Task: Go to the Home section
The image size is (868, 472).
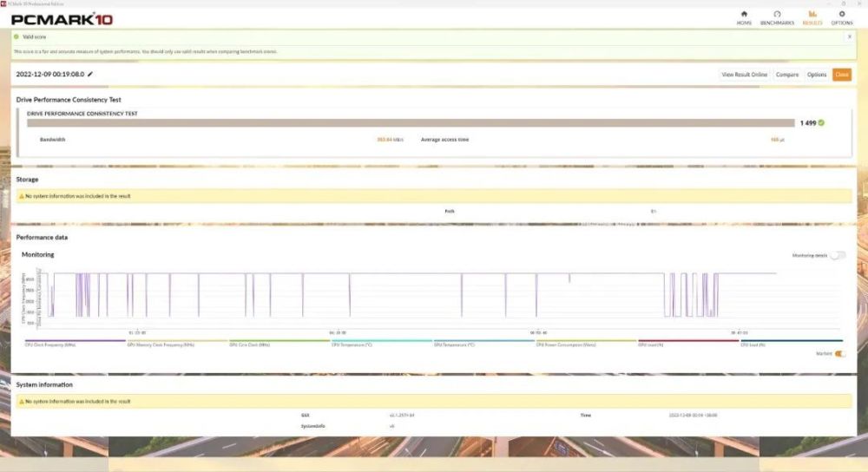Action: (x=744, y=17)
